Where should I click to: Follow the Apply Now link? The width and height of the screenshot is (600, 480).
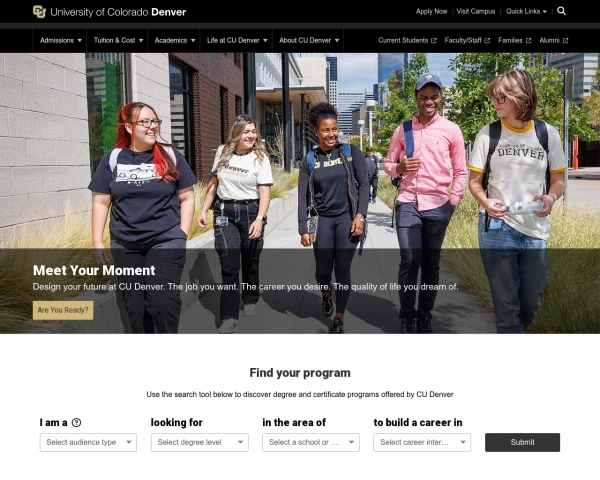pyautogui.click(x=431, y=11)
